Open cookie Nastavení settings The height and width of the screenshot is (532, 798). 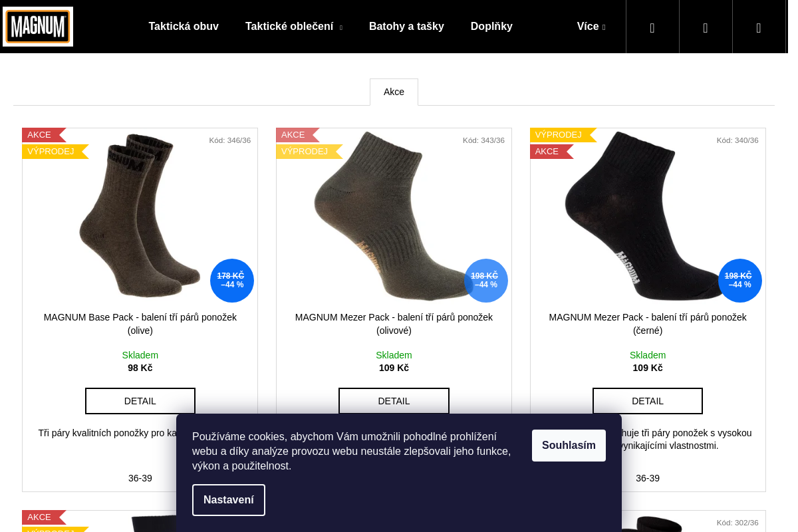coord(229,500)
